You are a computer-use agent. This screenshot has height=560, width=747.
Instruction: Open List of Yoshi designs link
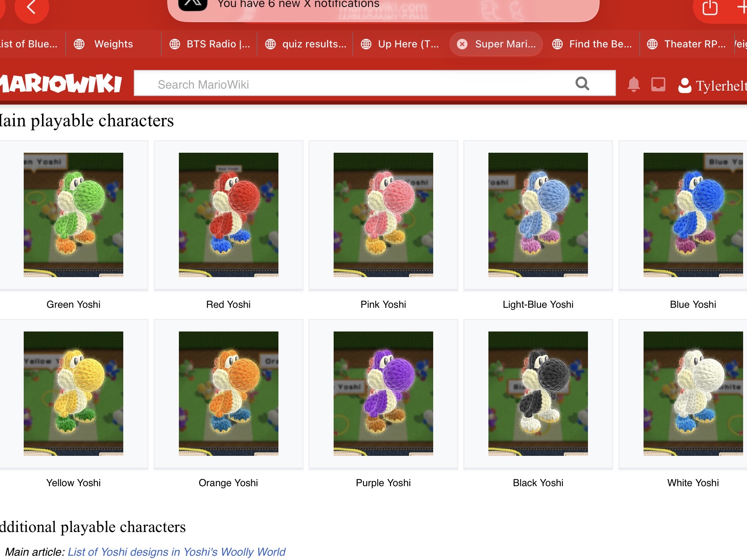pyautogui.click(x=177, y=552)
